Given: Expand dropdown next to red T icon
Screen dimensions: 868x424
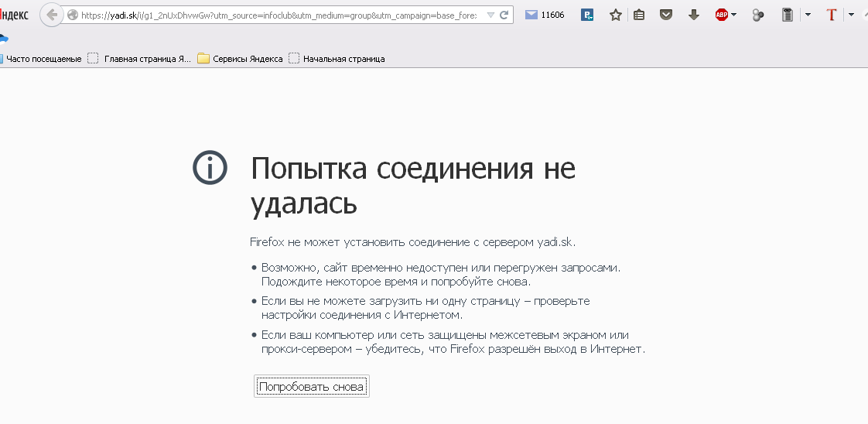Looking at the screenshot, I should click(852, 15).
